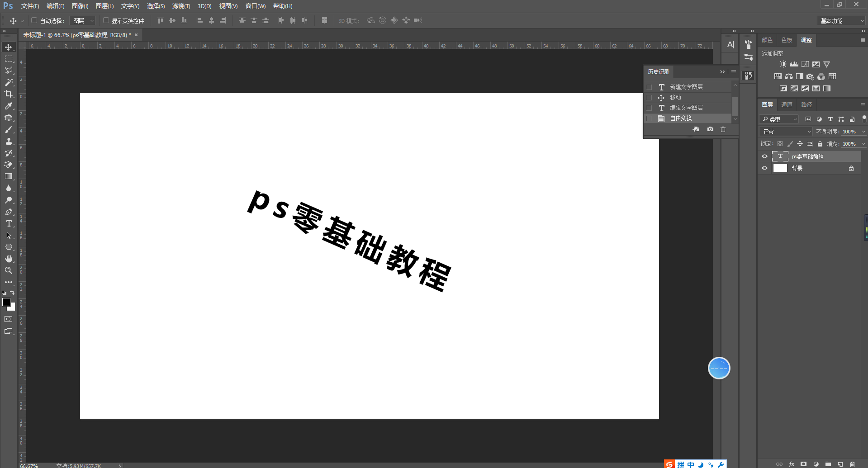Open the 滤镜(T) menu
This screenshot has width=868, height=468.
click(x=181, y=6)
